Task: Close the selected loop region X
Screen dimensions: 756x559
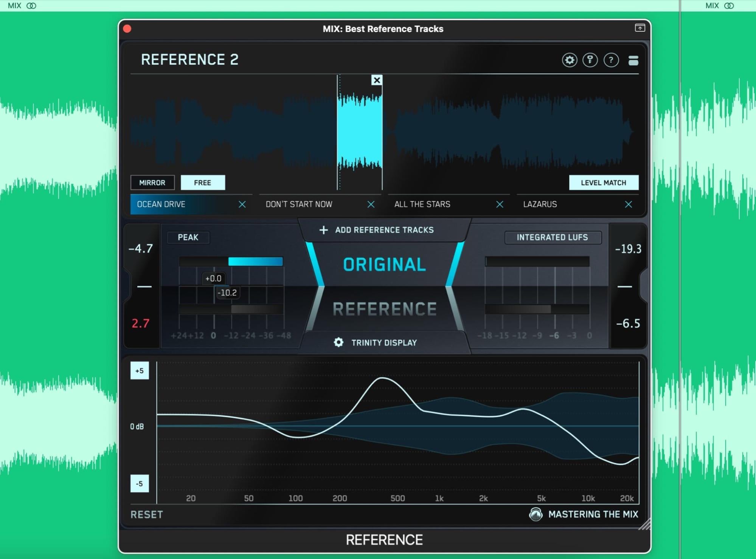Action: pyautogui.click(x=376, y=80)
